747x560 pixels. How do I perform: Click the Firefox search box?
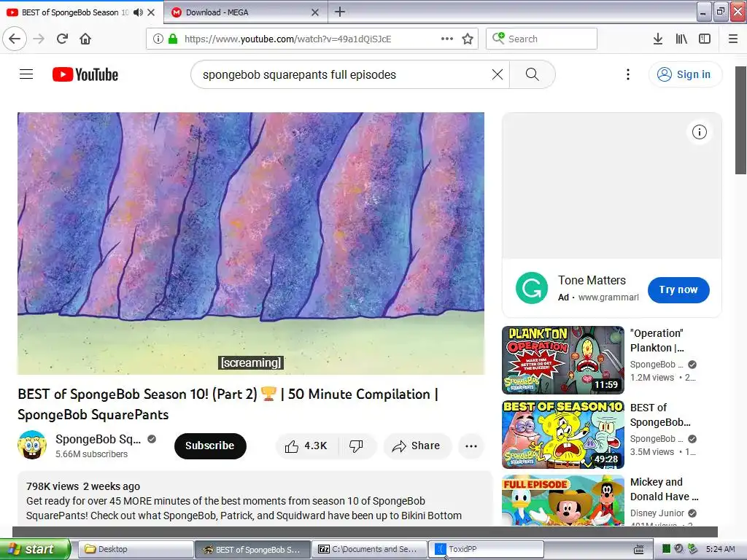click(541, 39)
